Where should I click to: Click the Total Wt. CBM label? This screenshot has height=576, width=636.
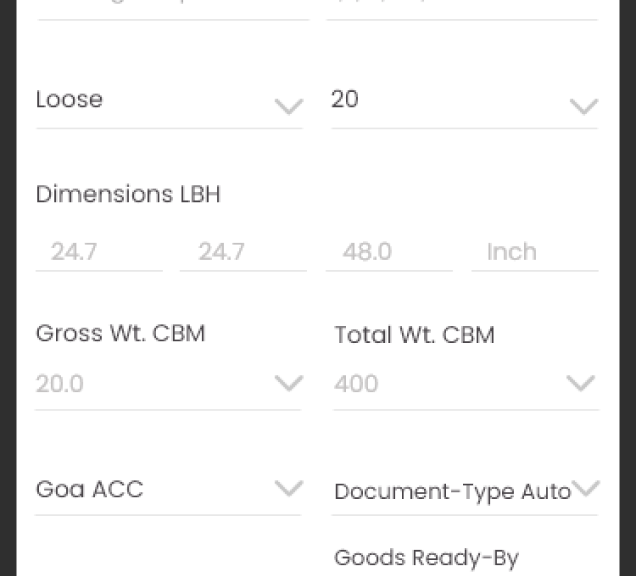415,335
